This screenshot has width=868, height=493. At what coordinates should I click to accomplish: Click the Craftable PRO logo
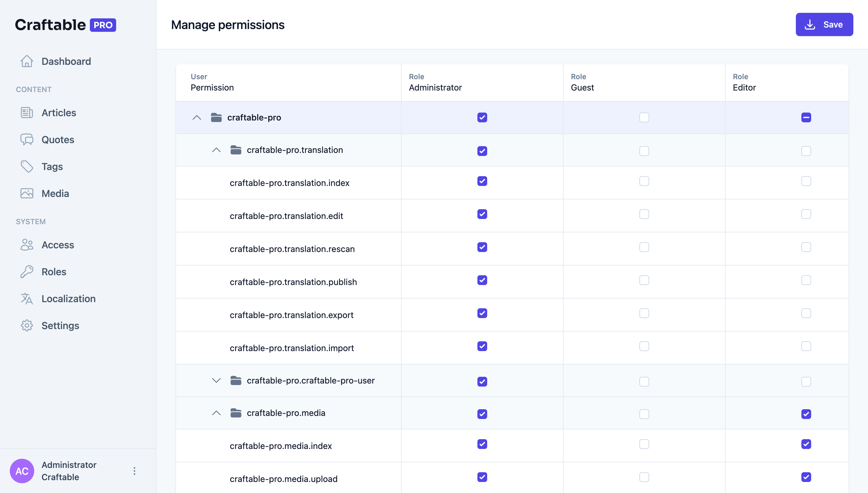click(65, 25)
